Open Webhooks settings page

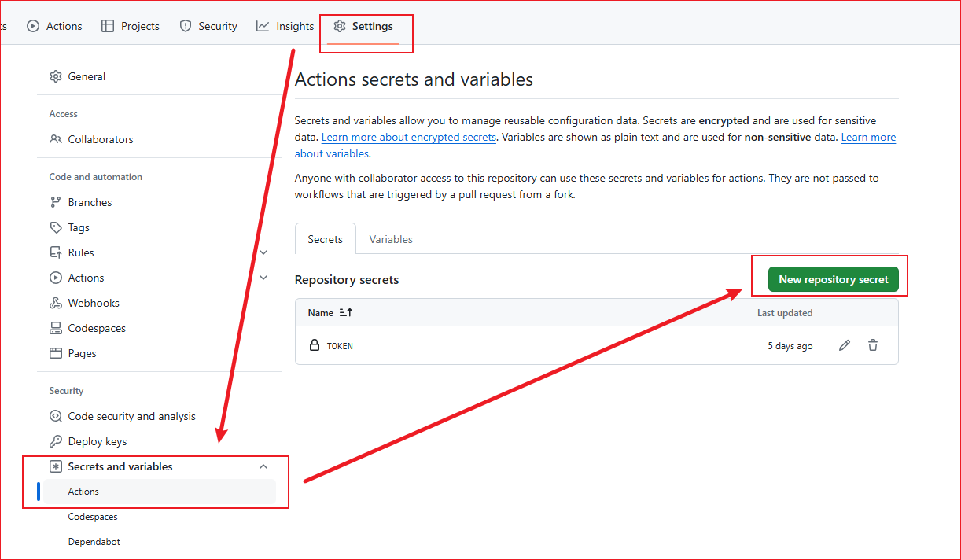point(94,303)
